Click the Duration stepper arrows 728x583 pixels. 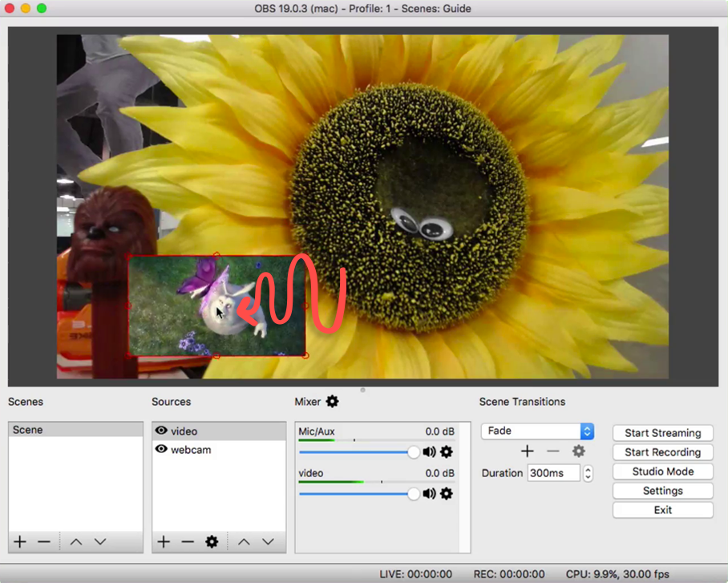pyautogui.click(x=588, y=473)
